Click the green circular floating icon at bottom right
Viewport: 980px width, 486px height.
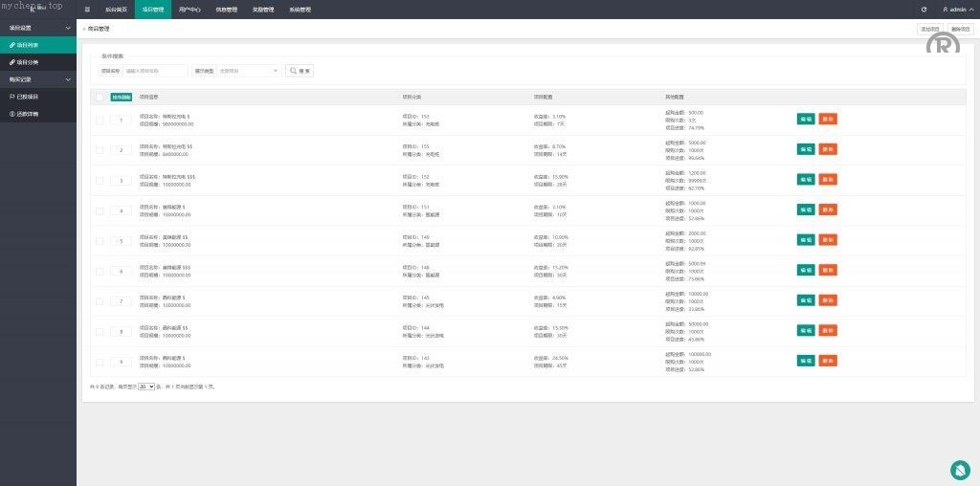click(x=960, y=469)
